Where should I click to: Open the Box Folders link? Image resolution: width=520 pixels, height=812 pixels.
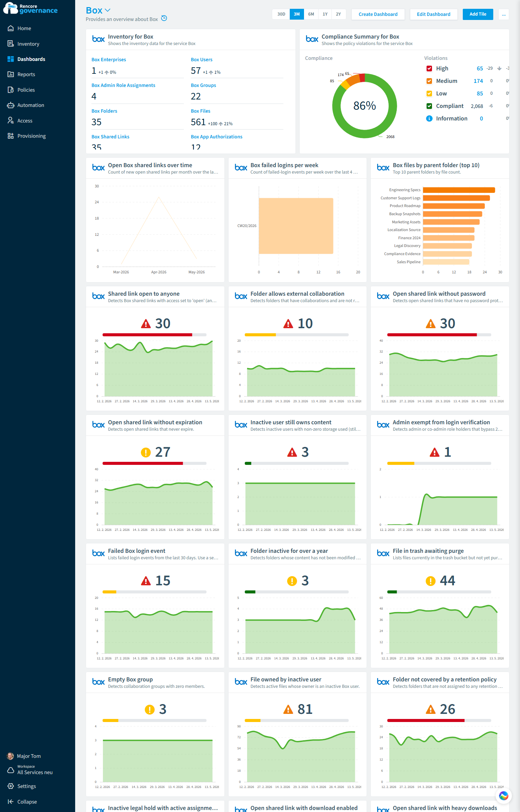point(104,111)
